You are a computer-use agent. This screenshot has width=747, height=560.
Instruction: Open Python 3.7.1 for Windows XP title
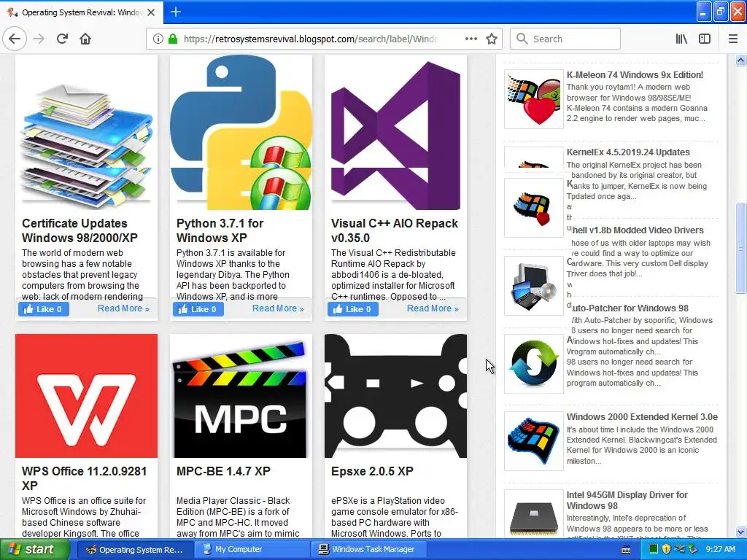coord(220,230)
